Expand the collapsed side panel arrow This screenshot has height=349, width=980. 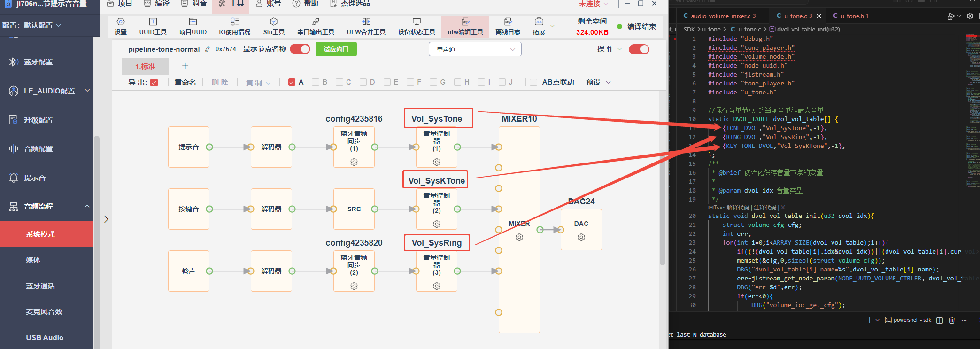(x=106, y=219)
